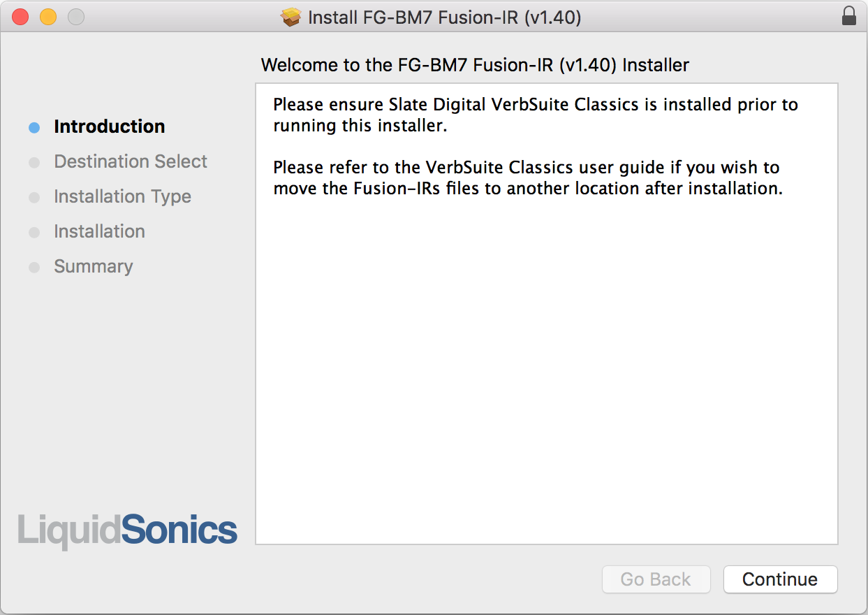Click the Continue button
This screenshot has width=868, height=615.
pos(780,579)
